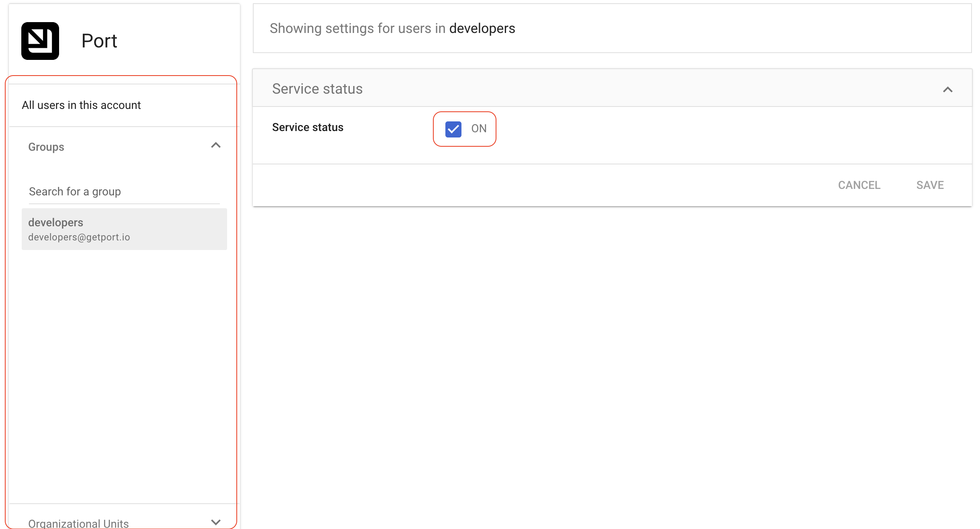Click the Port app title text
This screenshot has width=980, height=529.
click(99, 41)
